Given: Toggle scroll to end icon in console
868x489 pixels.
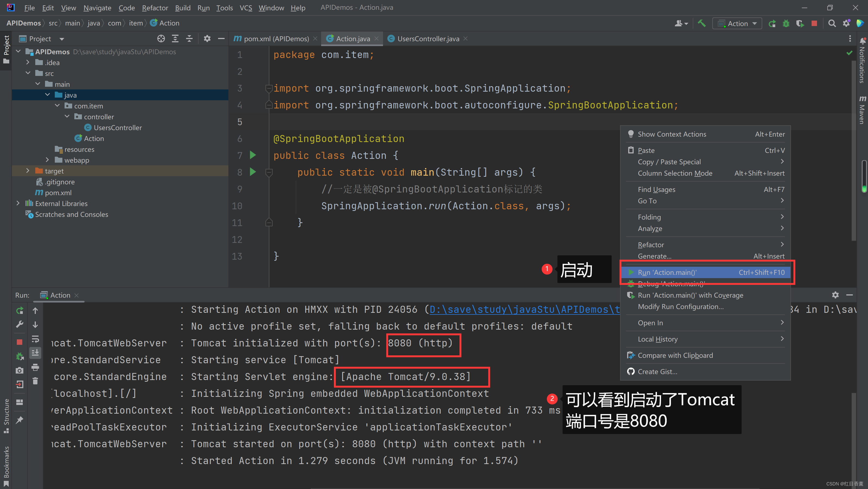Looking at the screenshot, I should [35, 353].
